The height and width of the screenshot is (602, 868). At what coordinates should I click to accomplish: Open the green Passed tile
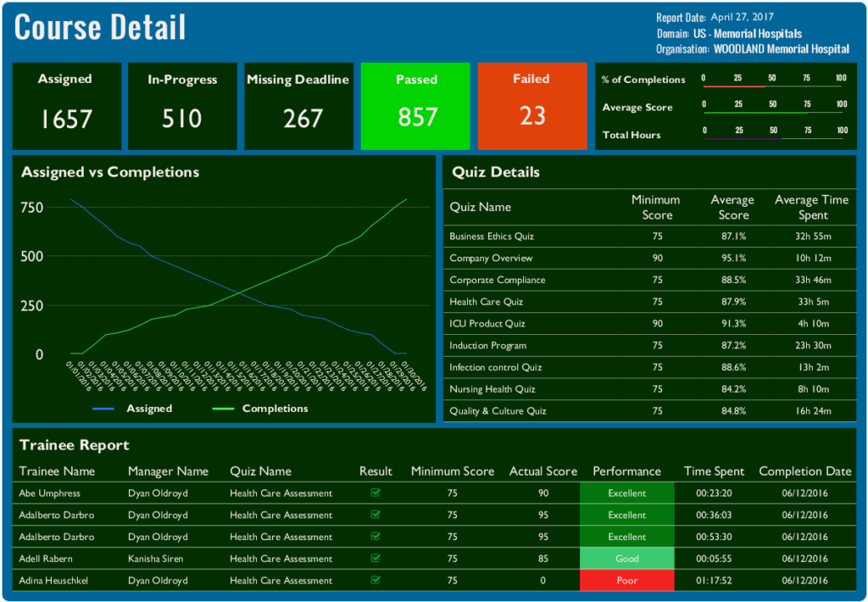tap(416, 106)
